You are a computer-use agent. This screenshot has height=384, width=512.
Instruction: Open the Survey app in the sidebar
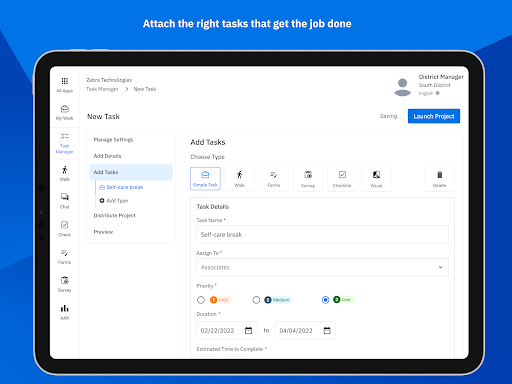click(x=65, y=284)
